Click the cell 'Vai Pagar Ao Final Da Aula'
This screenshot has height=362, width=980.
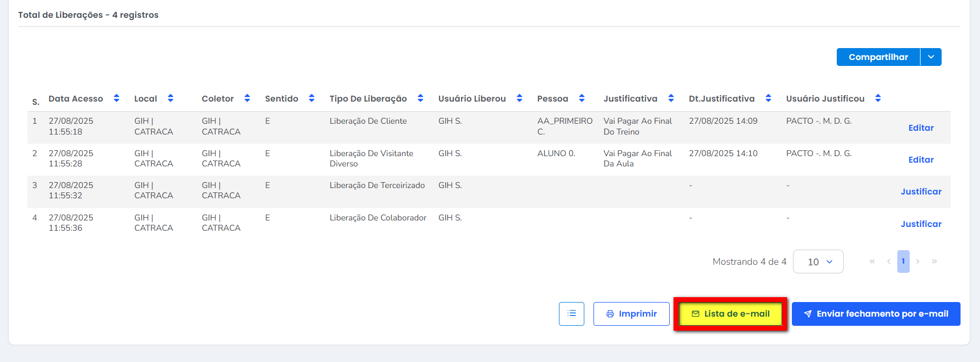[x=638, y=158]
